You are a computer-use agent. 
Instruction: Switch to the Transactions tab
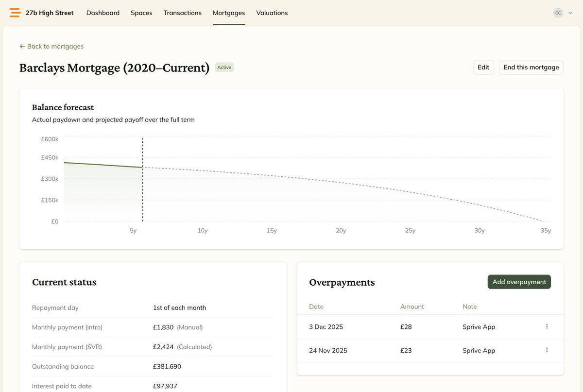pyautogui.click(x=183, y=13)
